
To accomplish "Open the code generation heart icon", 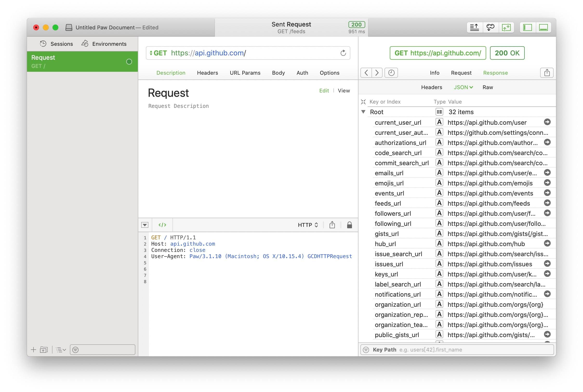I will coord(490,27).
